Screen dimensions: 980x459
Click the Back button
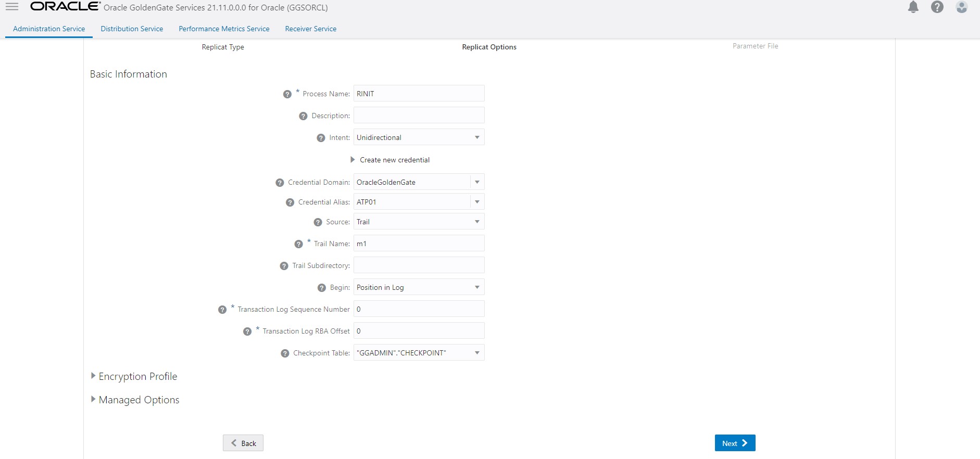click(243, 443)
